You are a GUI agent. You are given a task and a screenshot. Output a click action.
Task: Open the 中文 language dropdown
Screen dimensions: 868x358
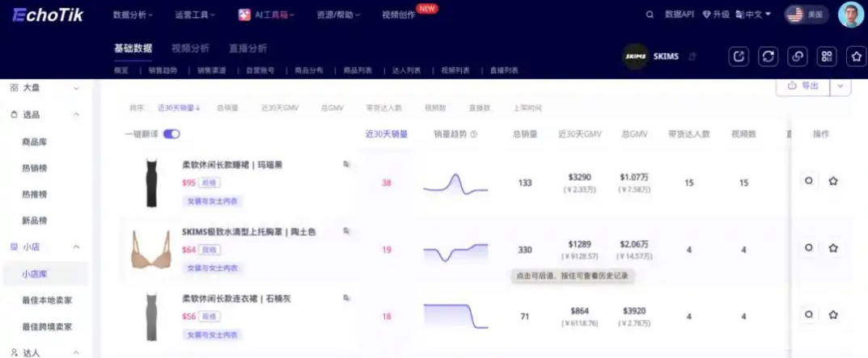756,15
